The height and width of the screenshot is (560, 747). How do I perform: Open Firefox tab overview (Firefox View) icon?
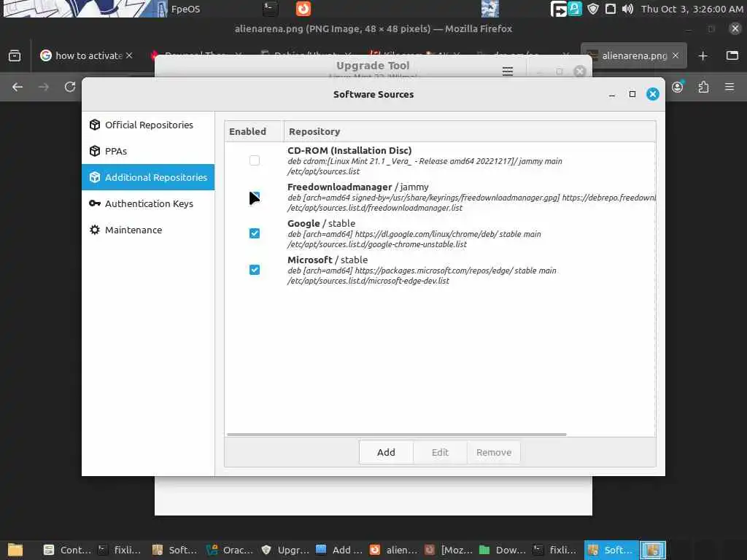[15, 55]
